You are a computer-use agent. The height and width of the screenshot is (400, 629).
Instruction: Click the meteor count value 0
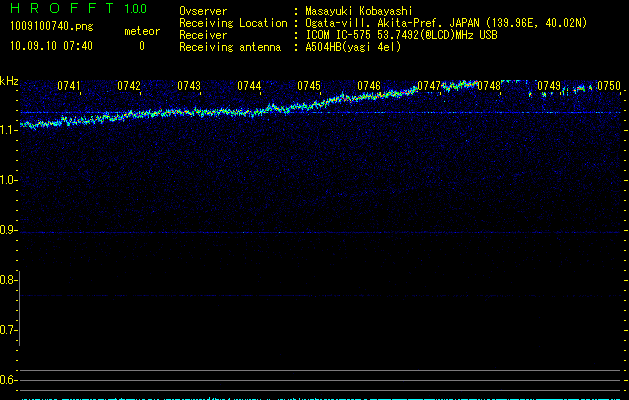tap(142, 46)
